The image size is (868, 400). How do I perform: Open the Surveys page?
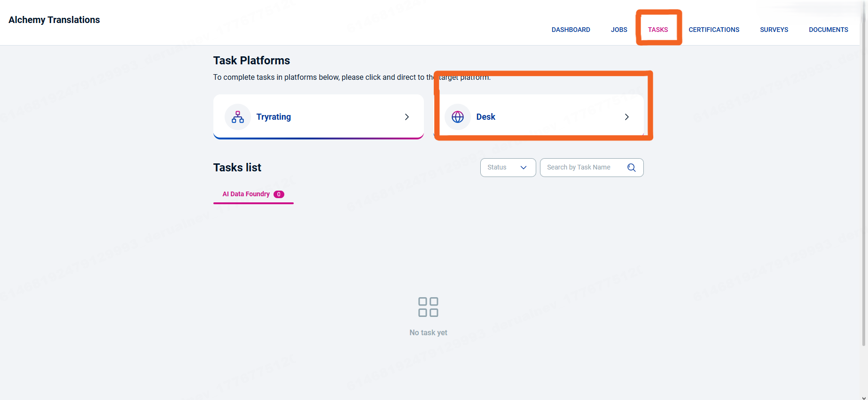[774, 30]
